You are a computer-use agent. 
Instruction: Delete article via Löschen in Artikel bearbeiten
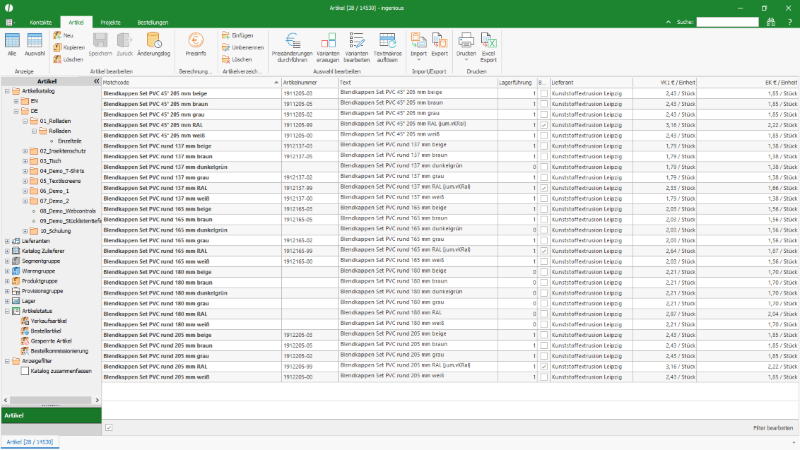[x=68, y=59]
